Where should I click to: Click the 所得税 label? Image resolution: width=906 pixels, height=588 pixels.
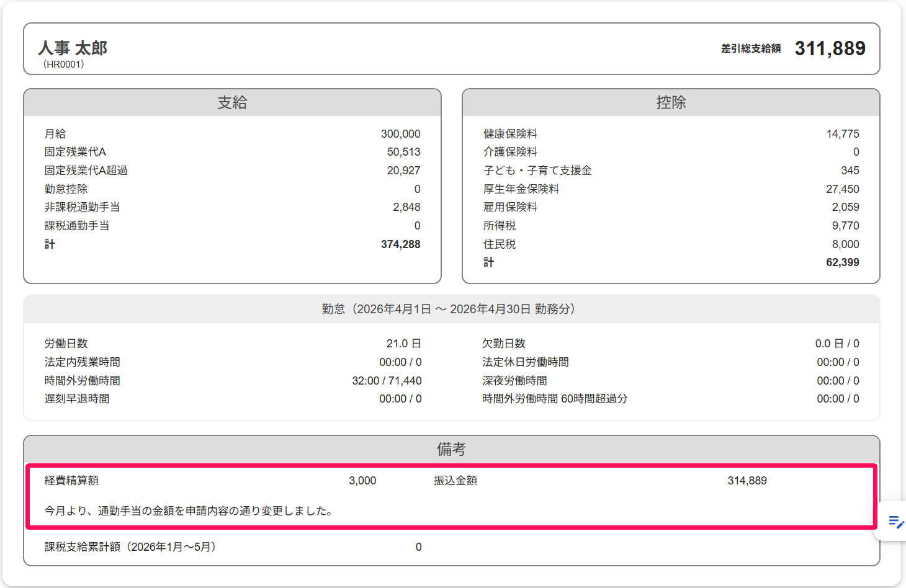pyautogui.click(x=500, y=225)
